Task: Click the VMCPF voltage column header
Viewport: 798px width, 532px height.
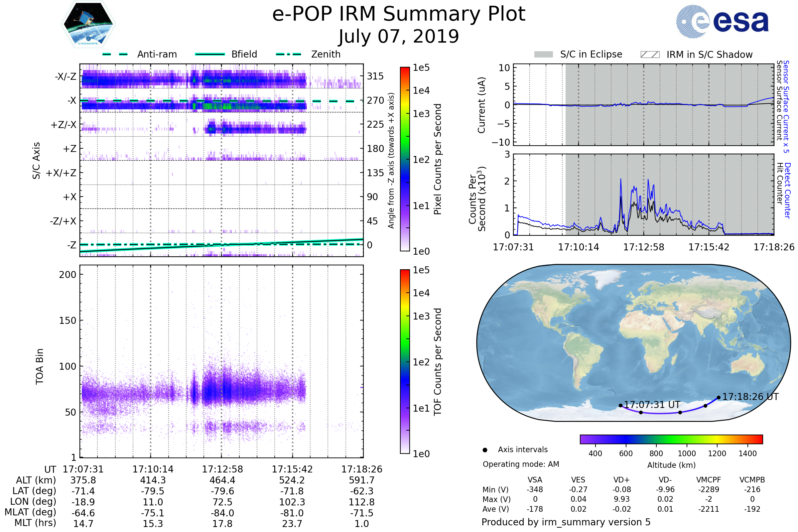Action: coord(709,480)
